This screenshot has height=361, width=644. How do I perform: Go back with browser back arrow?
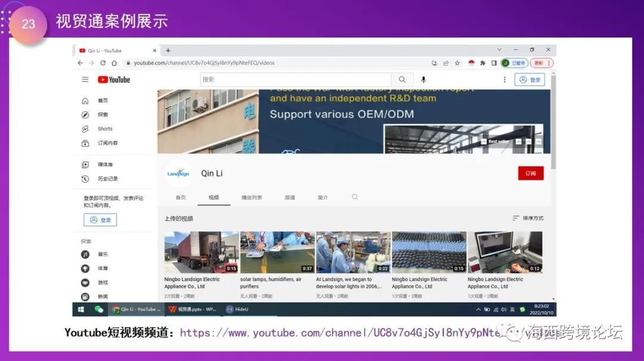[x=80, y=63]
